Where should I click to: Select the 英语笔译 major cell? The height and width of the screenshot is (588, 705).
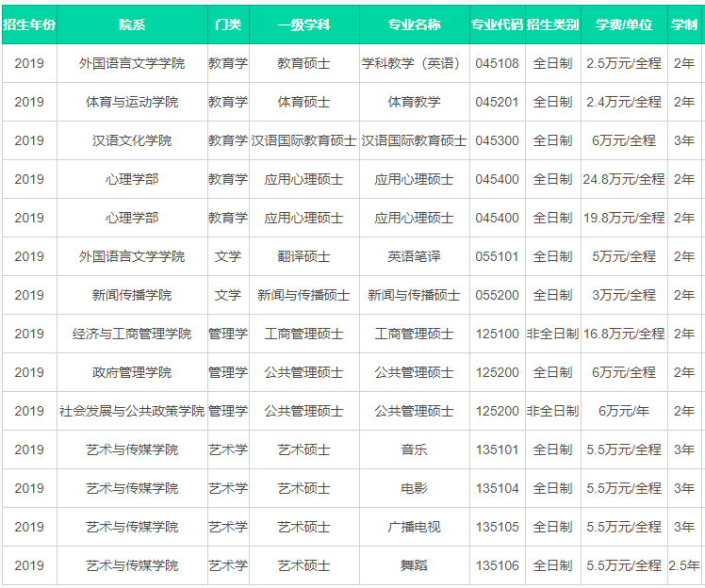(414, 256)
